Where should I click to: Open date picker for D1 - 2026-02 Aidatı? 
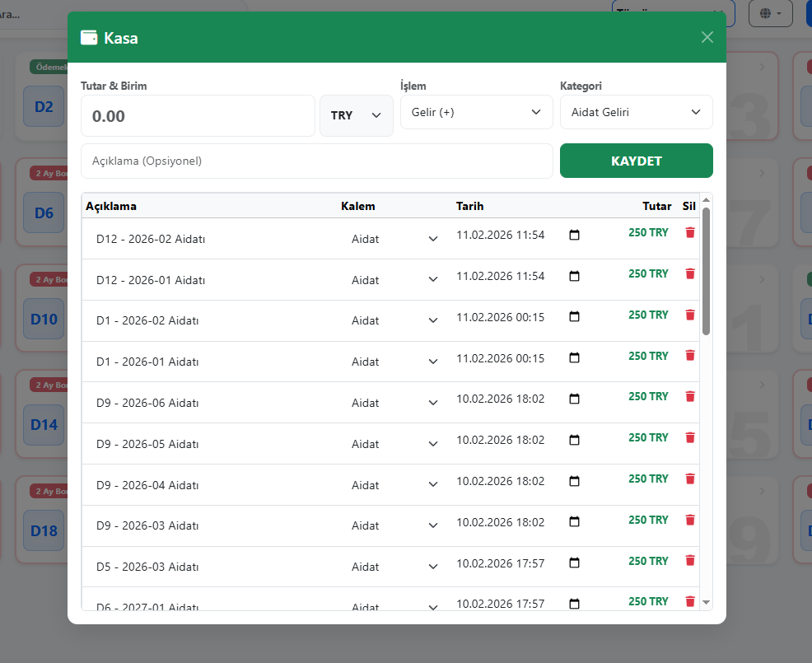coord(575,317)
